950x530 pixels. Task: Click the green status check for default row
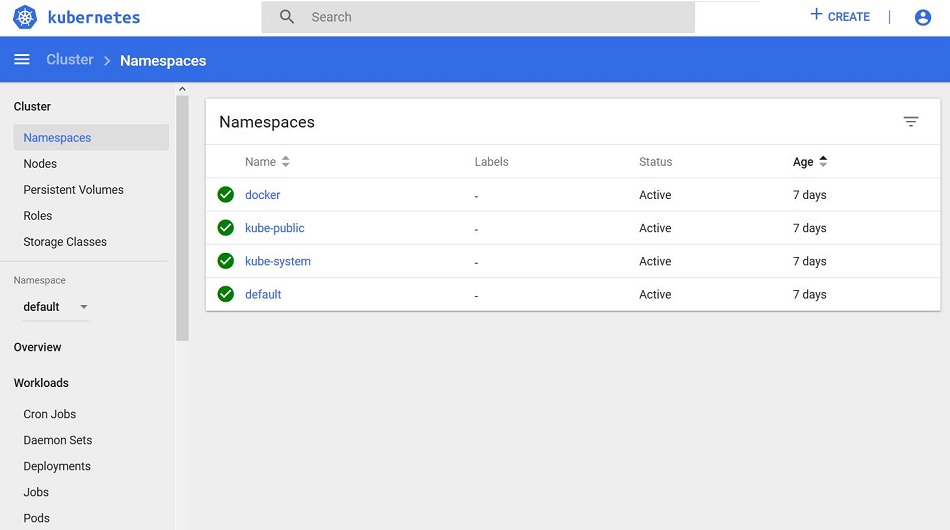tap(226, 294)
